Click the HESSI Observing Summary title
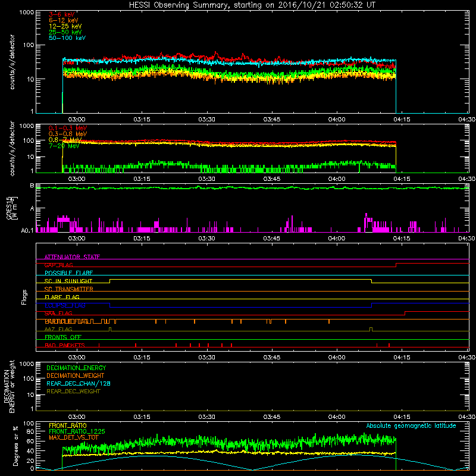 252,5
